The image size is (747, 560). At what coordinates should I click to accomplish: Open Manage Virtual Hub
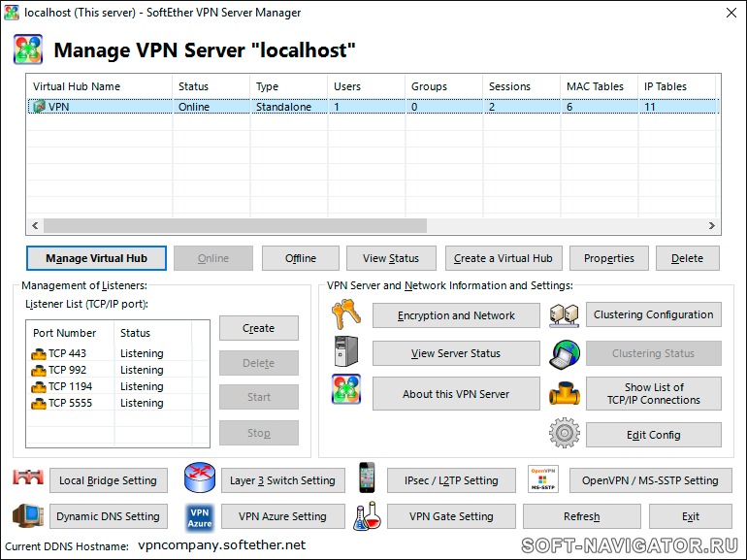pyautogui.click(x=96, y=258)
